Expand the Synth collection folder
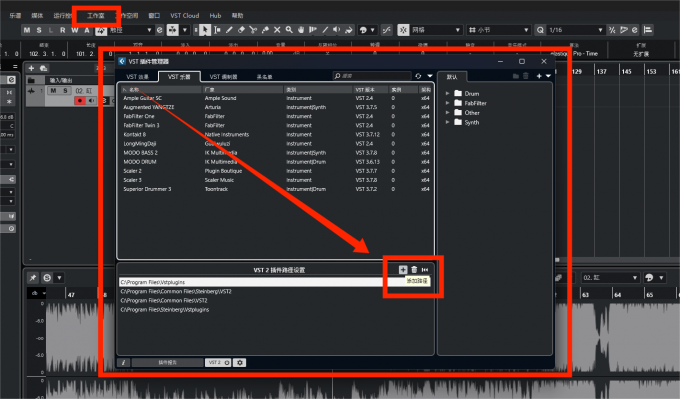Screen dimensions: 680x399 click(448, 122)
